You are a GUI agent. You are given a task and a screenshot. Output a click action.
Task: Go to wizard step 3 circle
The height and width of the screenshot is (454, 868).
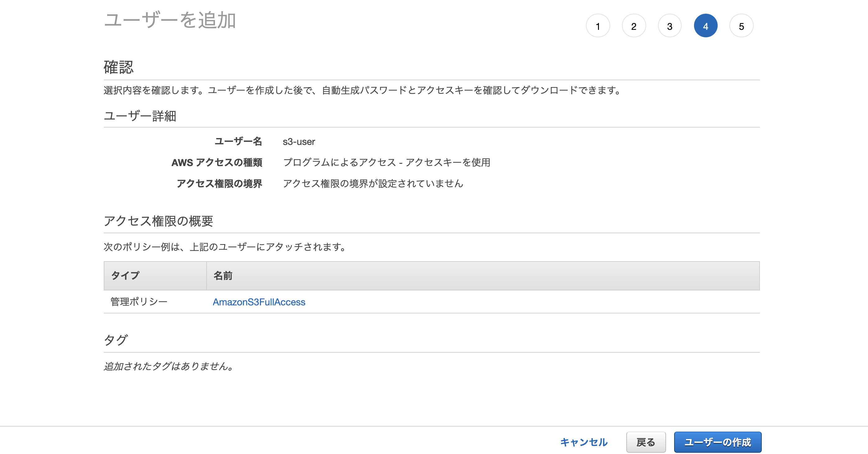[x=669, y=26]
